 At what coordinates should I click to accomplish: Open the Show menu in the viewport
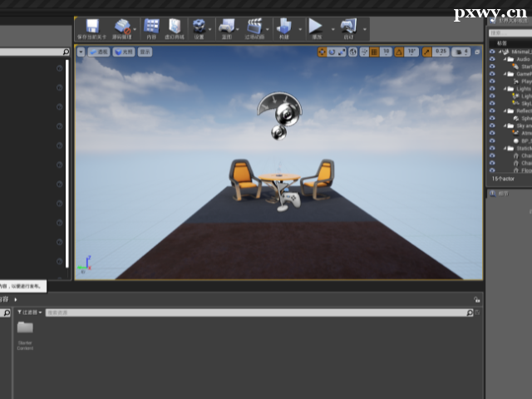(145, 52)
